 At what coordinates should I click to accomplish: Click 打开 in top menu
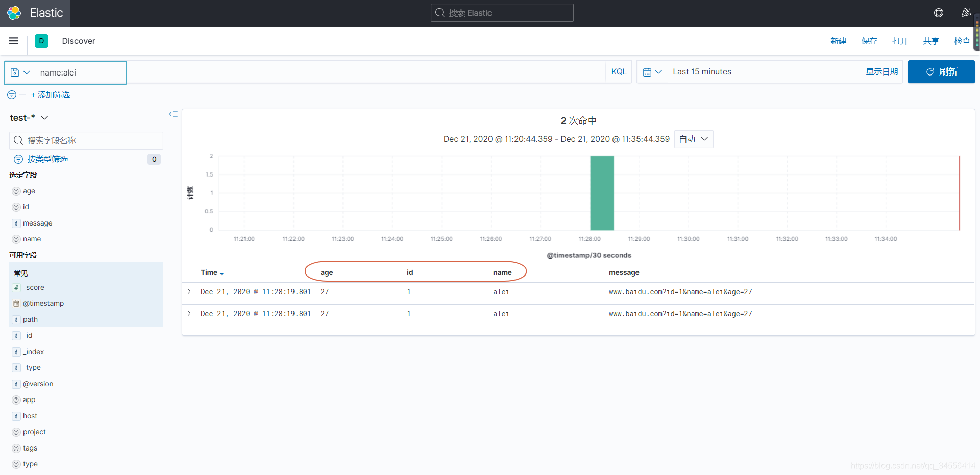tap(900, 41)
